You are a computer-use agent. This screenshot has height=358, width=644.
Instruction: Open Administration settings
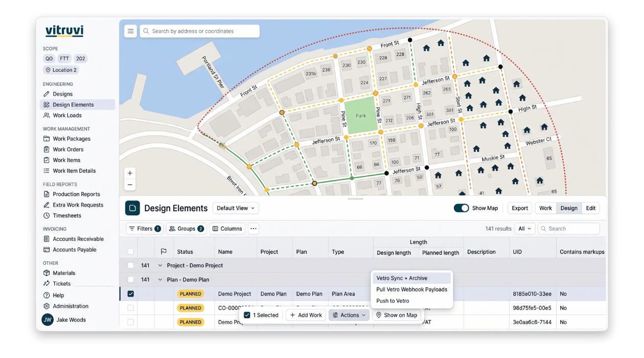click(71, 306)
